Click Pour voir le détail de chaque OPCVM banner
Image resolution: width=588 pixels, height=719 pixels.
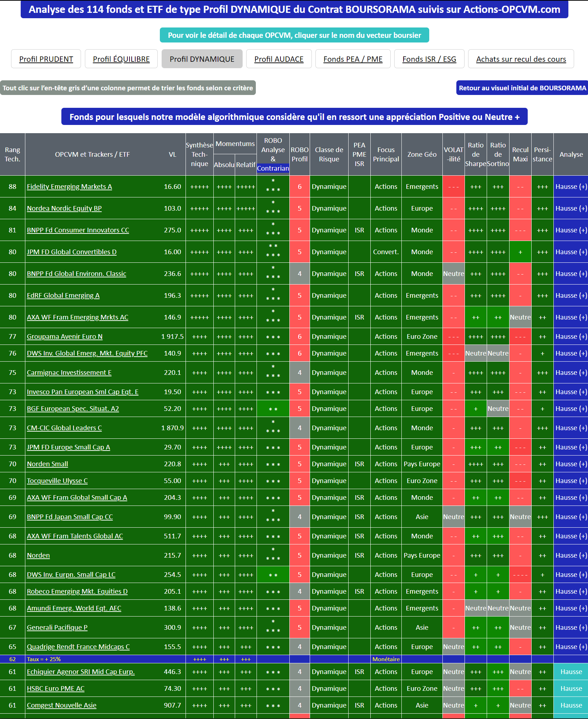point(294,35)
